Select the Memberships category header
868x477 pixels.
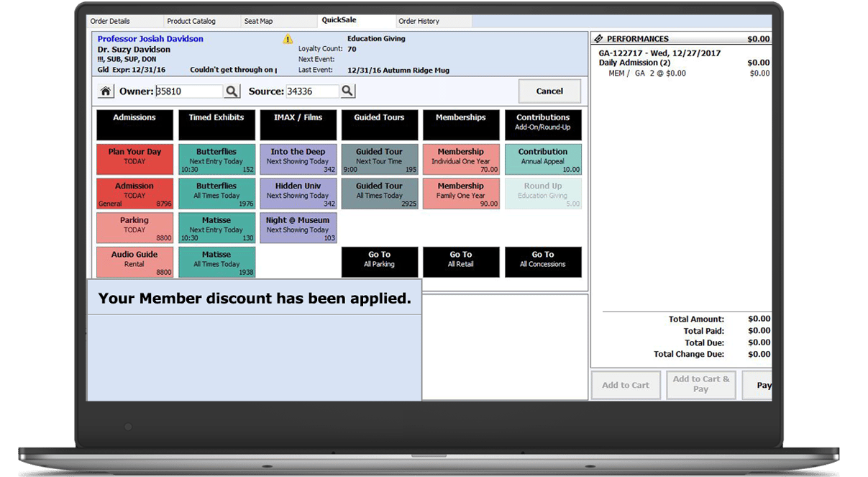(461, 124)
